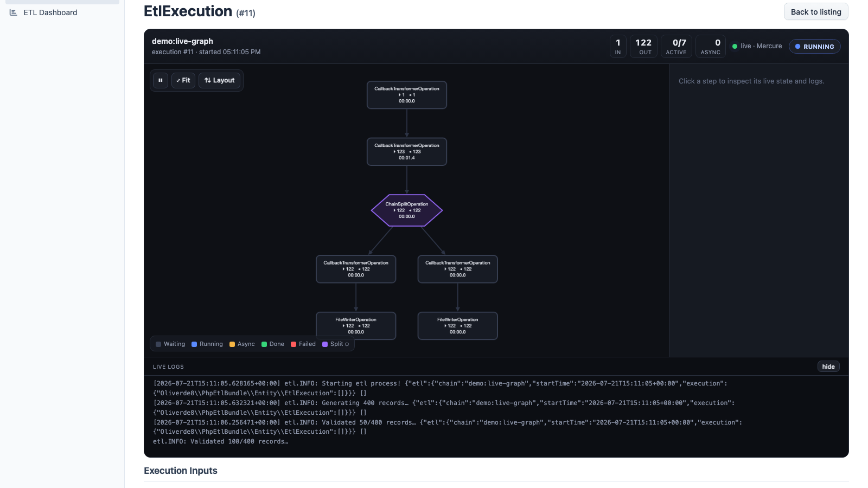
Task: Click the ACTIVE counter showing 0/7
Action: click(x=676, y=47)
